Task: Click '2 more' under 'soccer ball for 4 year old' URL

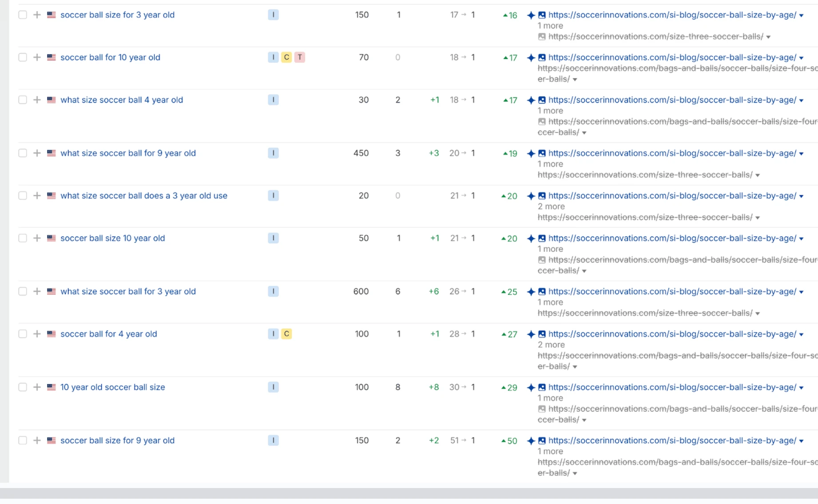Action: click(551, 345)
